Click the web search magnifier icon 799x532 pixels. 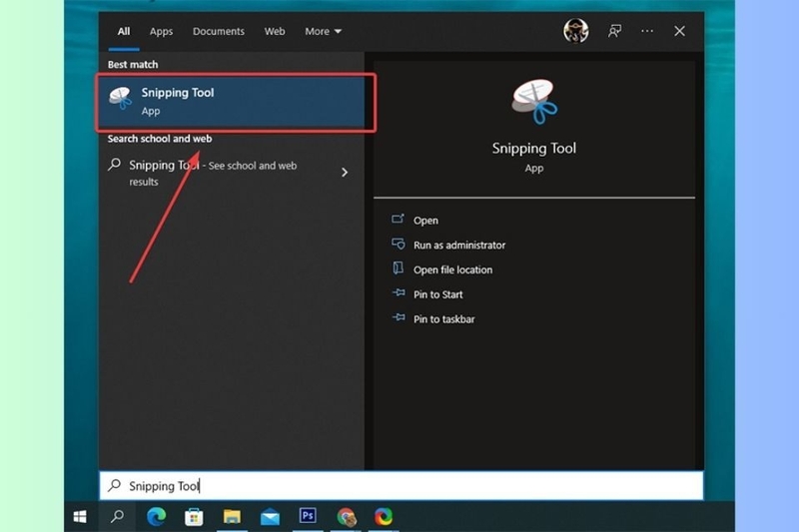point(115,165)
